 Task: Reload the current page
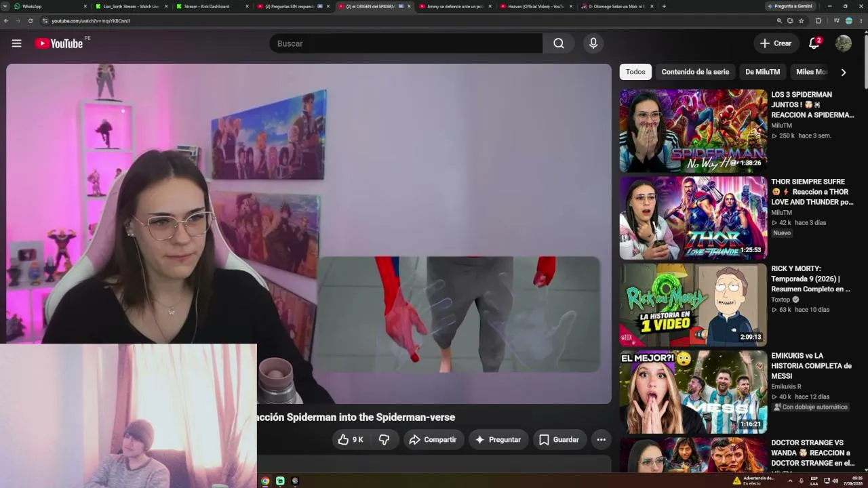point(31,21)
